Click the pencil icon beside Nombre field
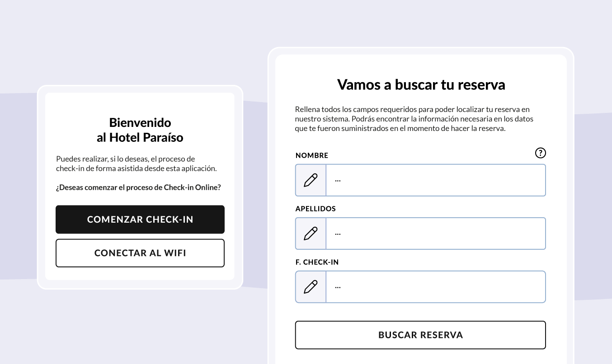Viewport: 612px width, 364px height. [x=311, y=180]
